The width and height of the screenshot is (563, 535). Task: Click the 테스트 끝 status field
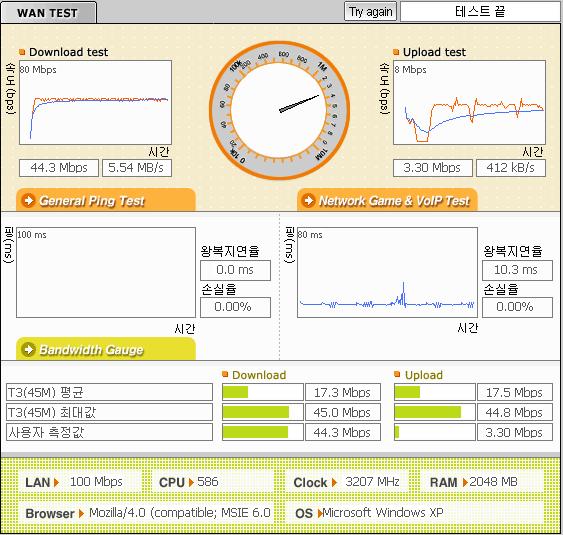480,11
